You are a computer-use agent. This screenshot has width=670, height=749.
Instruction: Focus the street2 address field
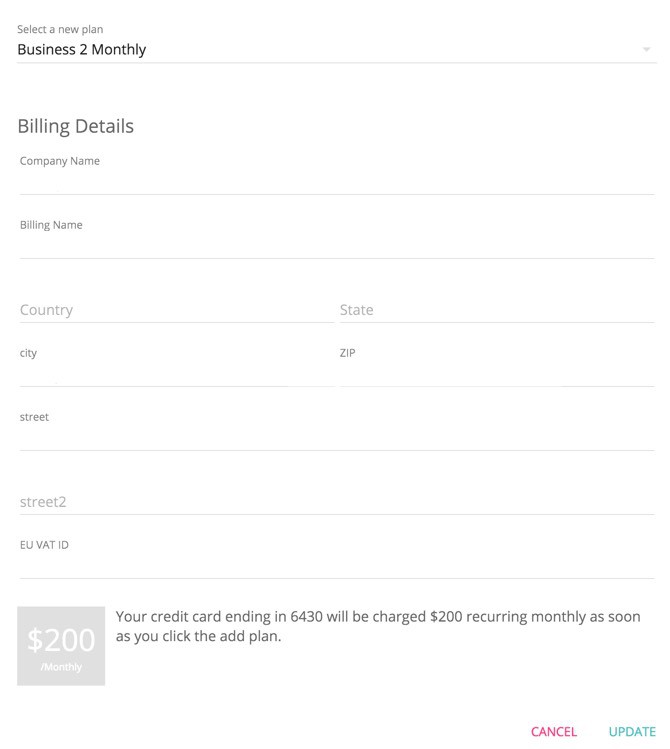(336, 502)
